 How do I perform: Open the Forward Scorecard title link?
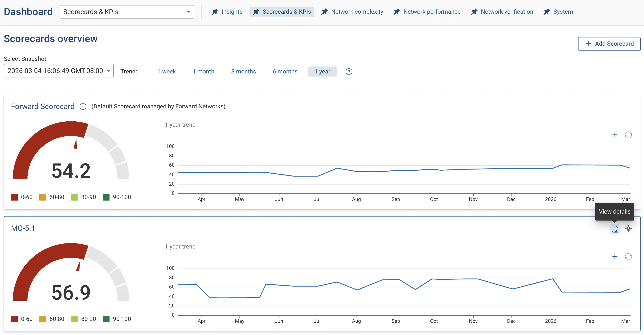[43, 106]
